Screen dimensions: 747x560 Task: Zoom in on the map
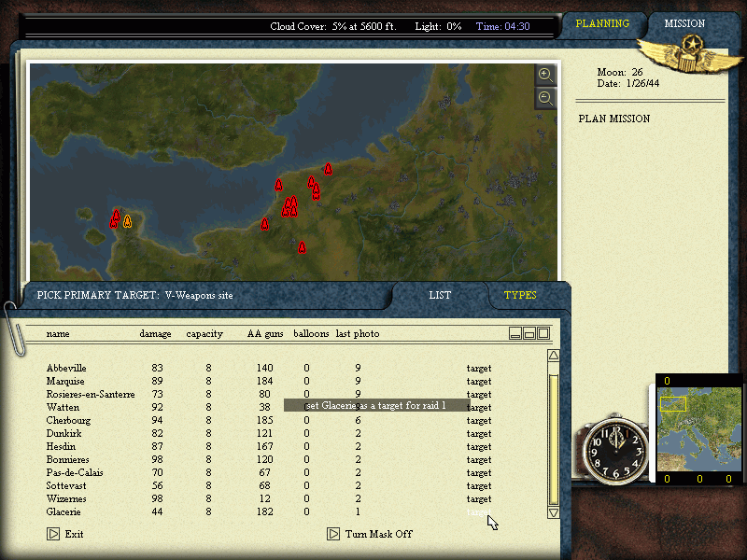[545, 75]
